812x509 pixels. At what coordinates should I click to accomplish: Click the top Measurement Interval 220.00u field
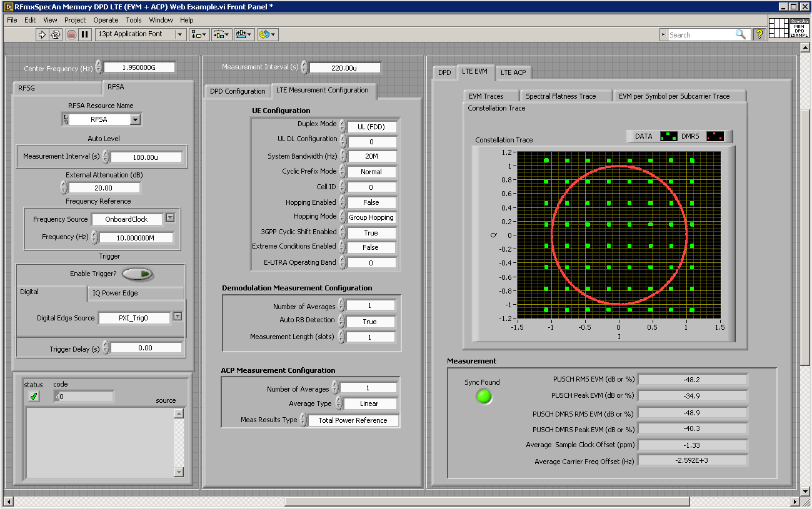[x=344, y=67]
